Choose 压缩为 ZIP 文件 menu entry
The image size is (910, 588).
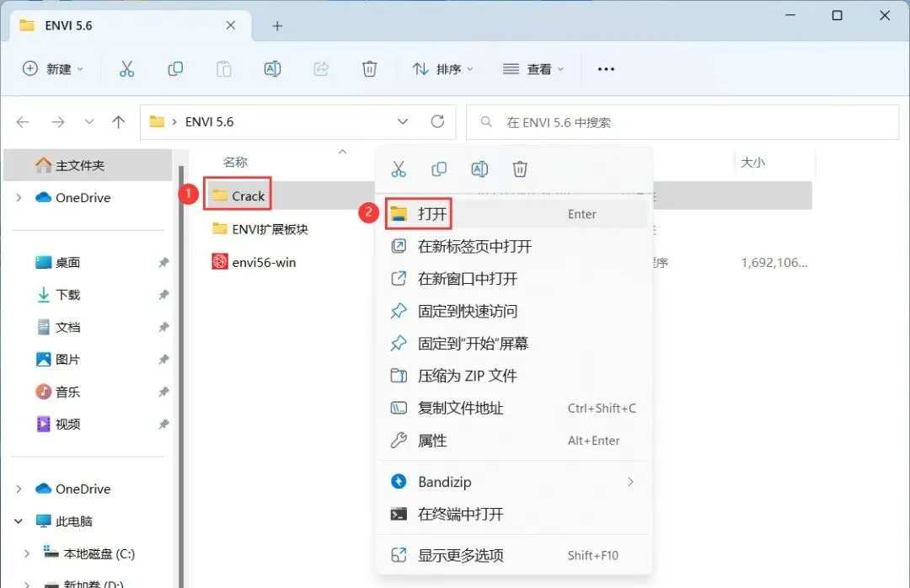point(513,376)
